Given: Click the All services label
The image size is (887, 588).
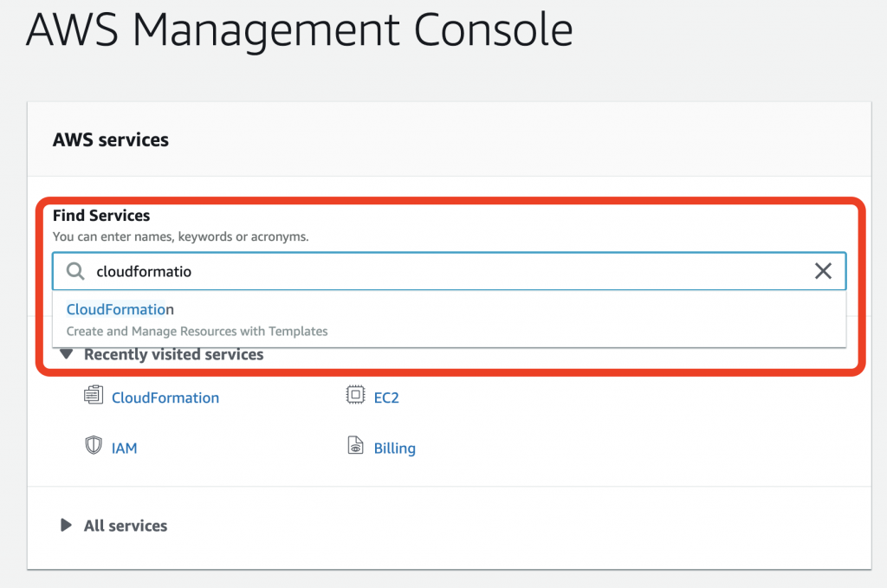Looking at the screenshot, I should 126,526.
